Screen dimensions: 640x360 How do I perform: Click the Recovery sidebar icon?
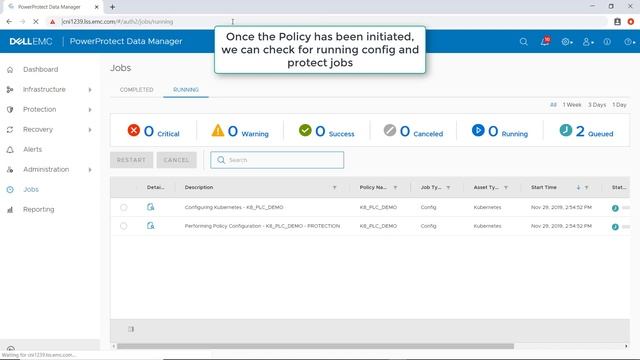tap(10, 129)
